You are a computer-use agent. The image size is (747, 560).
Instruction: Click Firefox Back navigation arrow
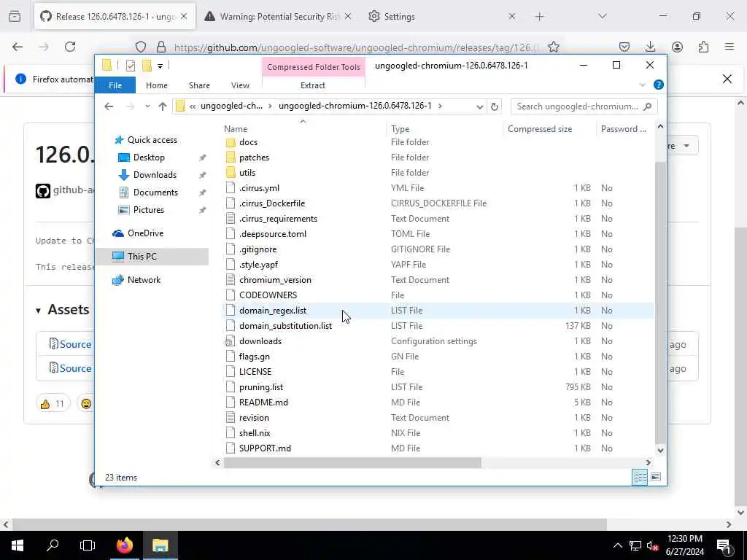pos(18,47)
